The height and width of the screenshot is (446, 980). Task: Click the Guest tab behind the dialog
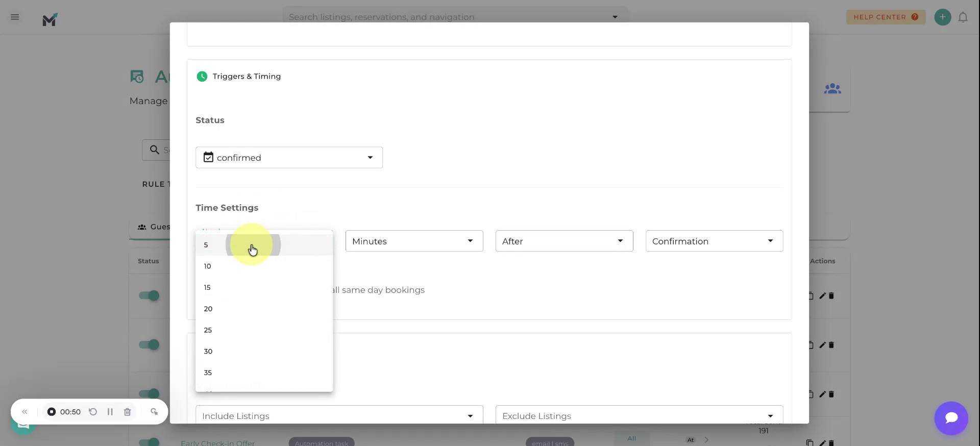153,227
